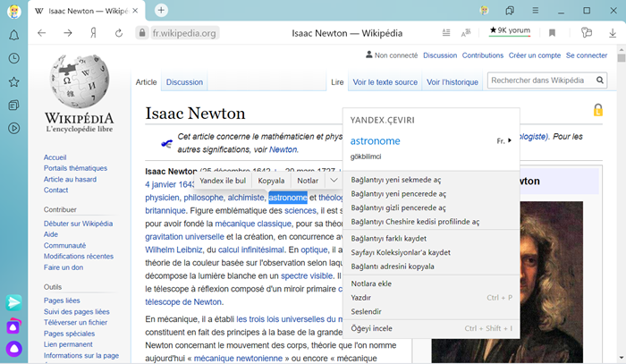The width and height of the screenshot is (626, 364).
Task: Open 'Voir le texte source' tab
Action: click(x=385, y=81)
